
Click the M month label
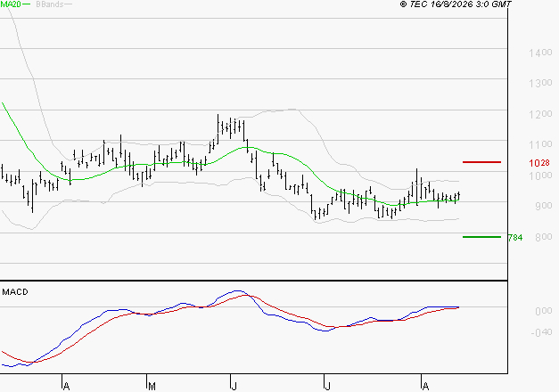coord(152,386)
